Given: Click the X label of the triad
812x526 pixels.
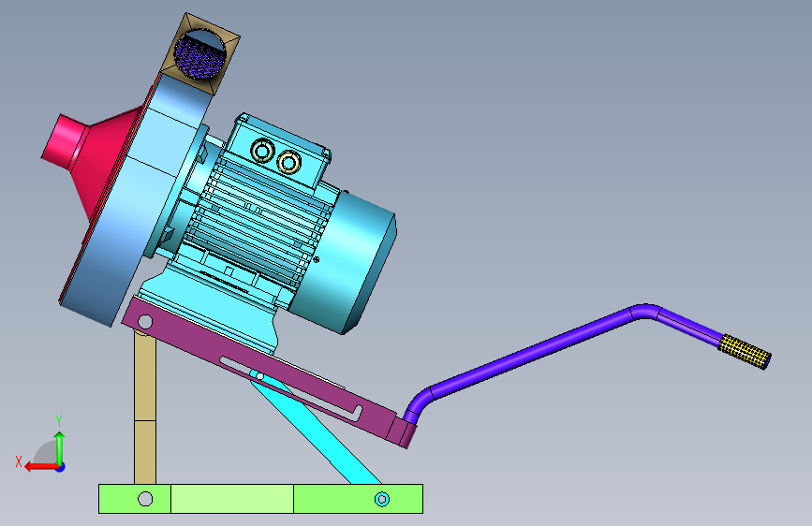Looking at the screenshot, I should click(19, 461).
